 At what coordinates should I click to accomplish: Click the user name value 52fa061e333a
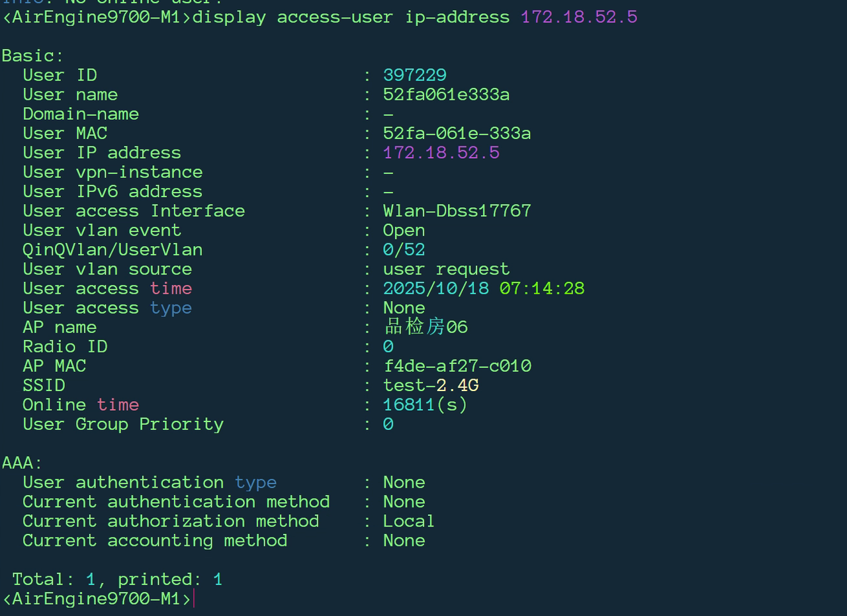coord(446,95)
